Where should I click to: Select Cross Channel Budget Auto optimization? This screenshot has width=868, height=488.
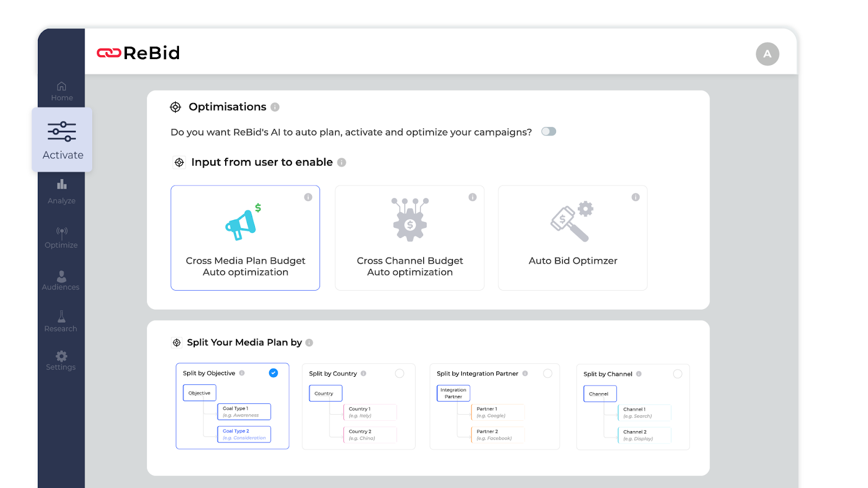[410, 238]
